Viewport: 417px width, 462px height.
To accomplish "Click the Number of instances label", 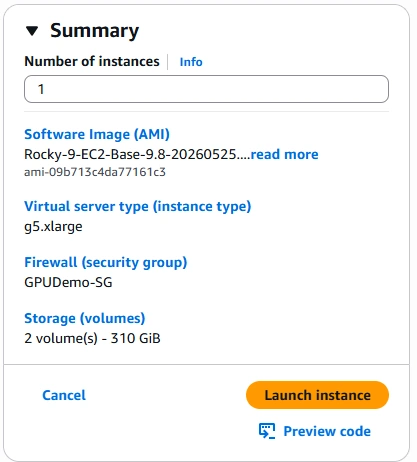I will point(92,62).
